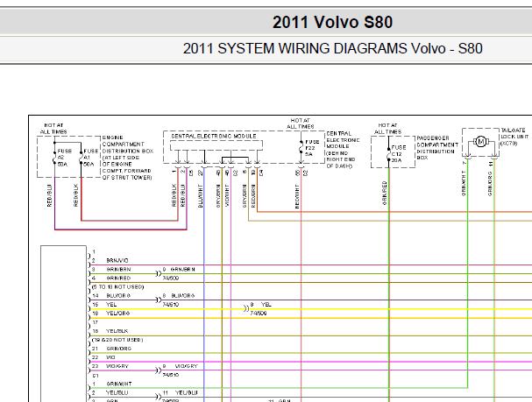This screenshot has height=402, width=532.
Task: Click the "23 VIO/GRY" connector row label
Action: [x=111, y=366]
